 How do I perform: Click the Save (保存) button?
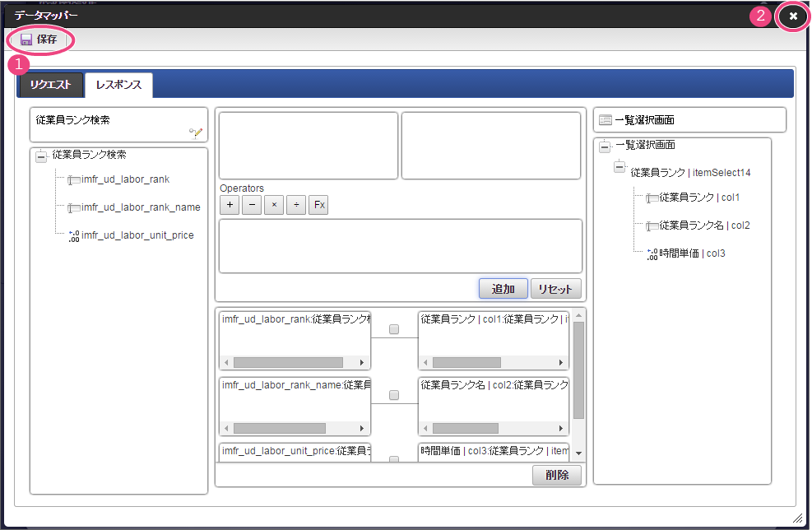point(39,40)
